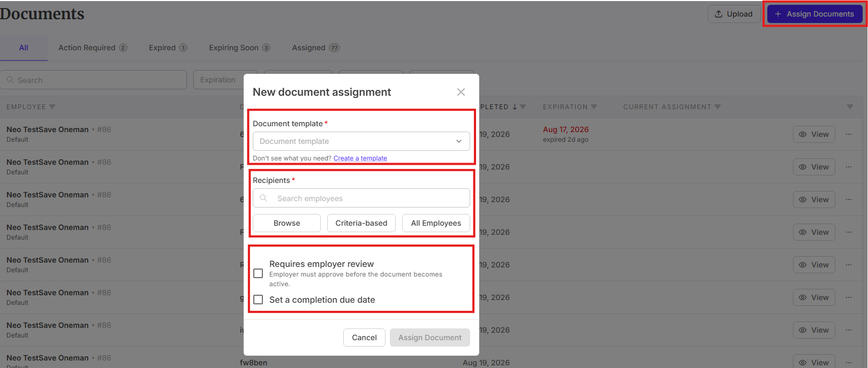
Task: Click the Action Required count badge 2
Action: 123,48
